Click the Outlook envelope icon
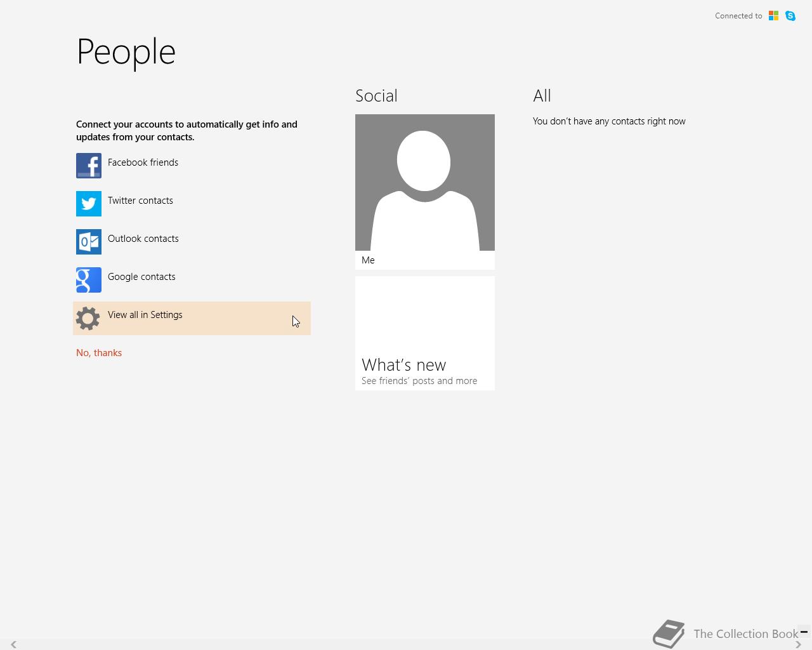 pyautogui.click(x=89, y=242)
